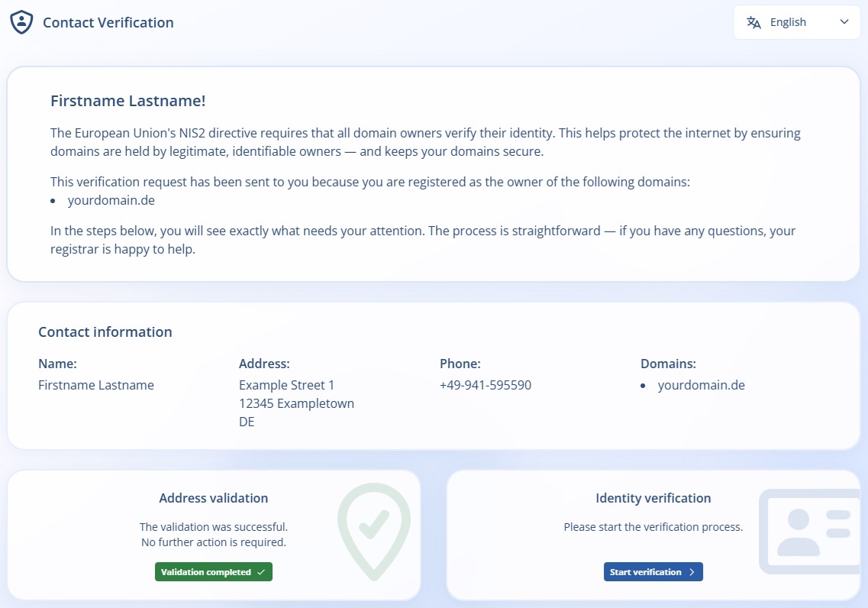Click 'Example Street 1' address line
The width and height of the screenshot is (868, 608).
click(287, 385)
